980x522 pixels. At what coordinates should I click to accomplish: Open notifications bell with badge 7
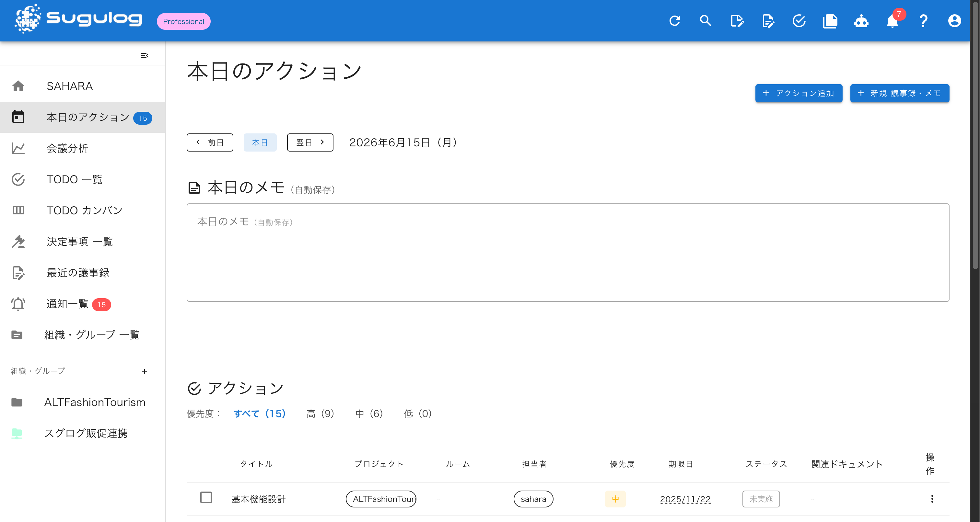(x=892, y=21)
